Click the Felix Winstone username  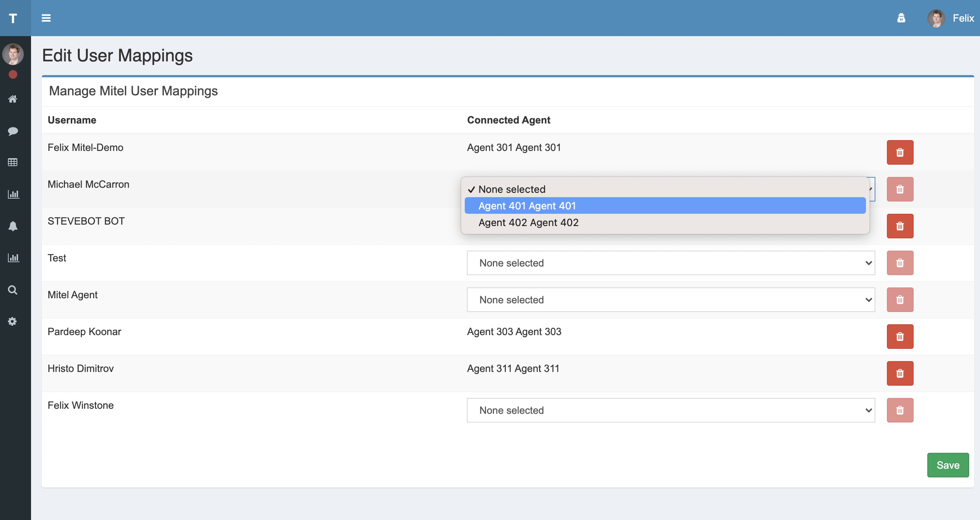tap(80, 405)
